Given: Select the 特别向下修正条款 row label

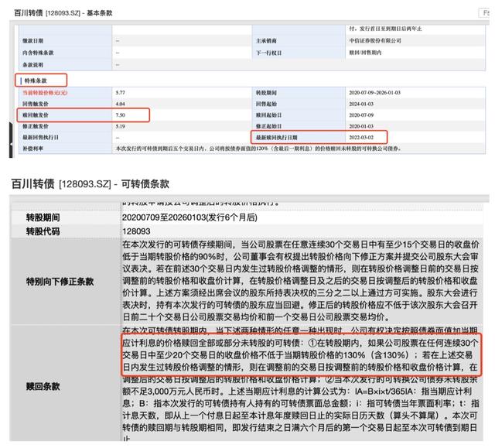Looking at the screenshot, I should point(60,282).
